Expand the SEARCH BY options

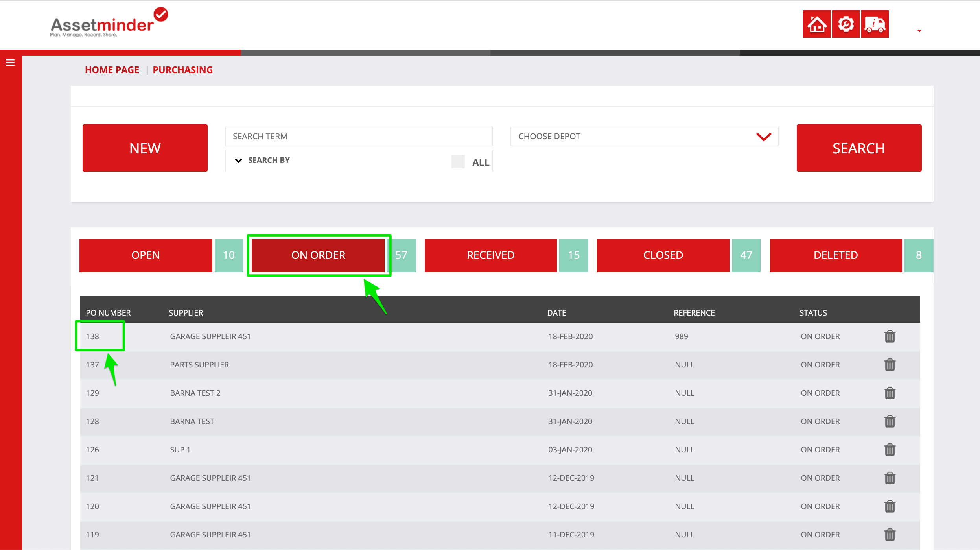pyautogui.click(x=262, y=161)
